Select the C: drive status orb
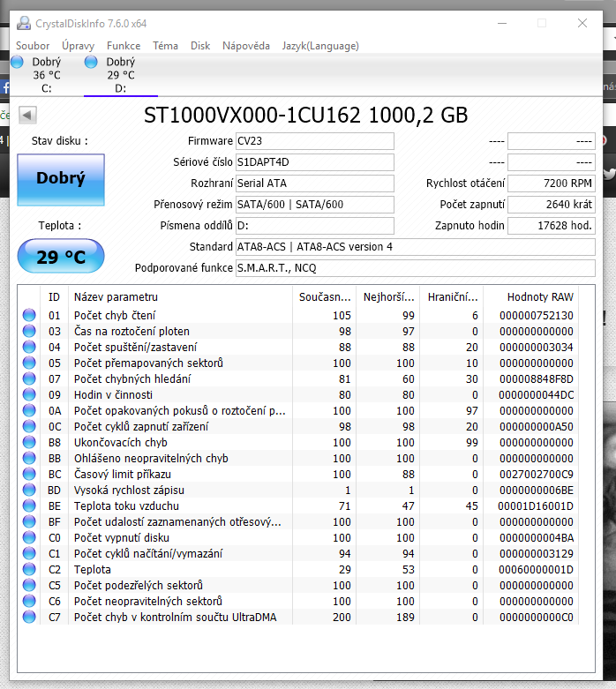 point(17,63)
